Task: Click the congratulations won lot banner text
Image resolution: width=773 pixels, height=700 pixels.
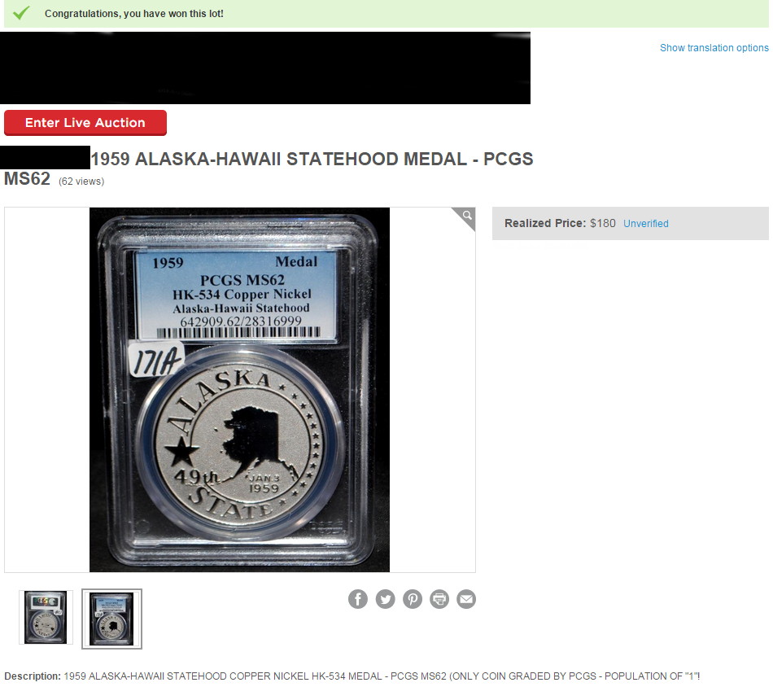Action: pos(134,14)
